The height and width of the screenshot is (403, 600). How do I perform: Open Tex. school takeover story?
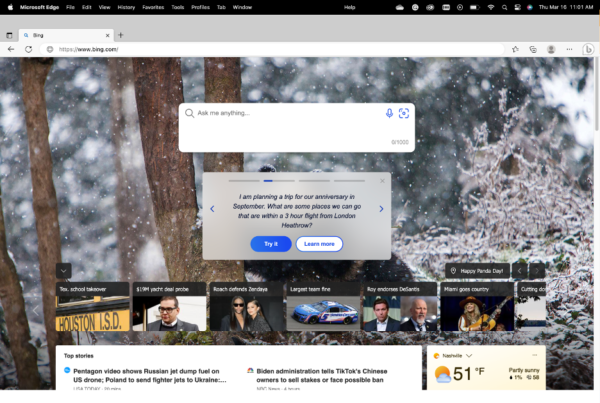tap(93, 307)
